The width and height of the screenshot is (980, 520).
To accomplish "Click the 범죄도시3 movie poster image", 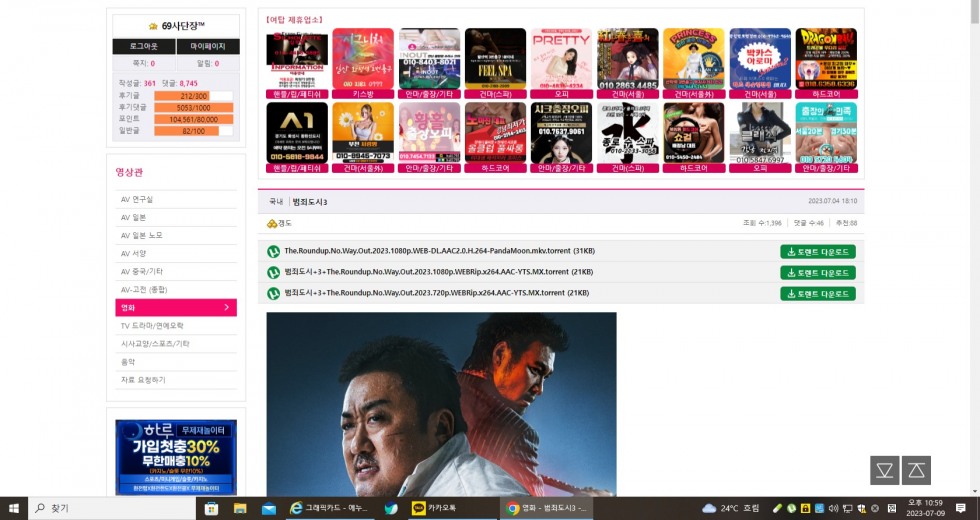I will pos(441,404).
